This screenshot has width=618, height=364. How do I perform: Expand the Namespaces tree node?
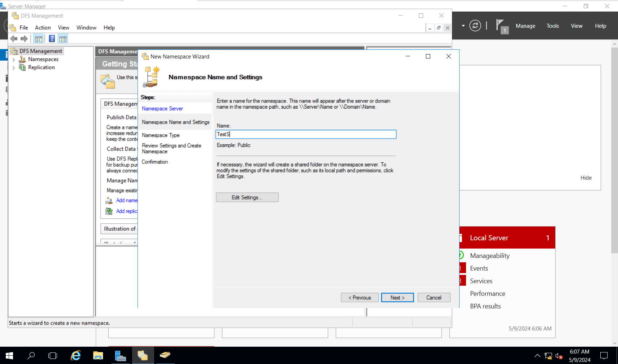pos(14,60)
